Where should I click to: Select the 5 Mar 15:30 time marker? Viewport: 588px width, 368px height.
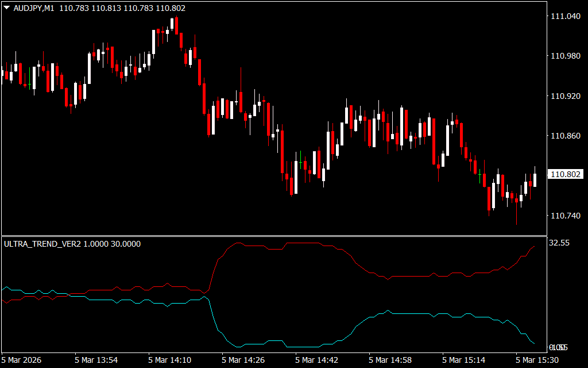pos(537,360)
